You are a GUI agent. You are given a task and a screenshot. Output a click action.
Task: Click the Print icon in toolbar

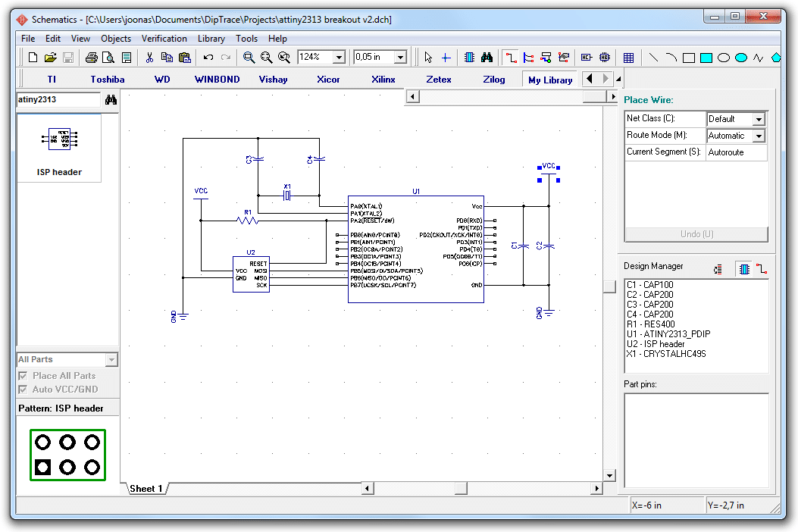[91, 58]
